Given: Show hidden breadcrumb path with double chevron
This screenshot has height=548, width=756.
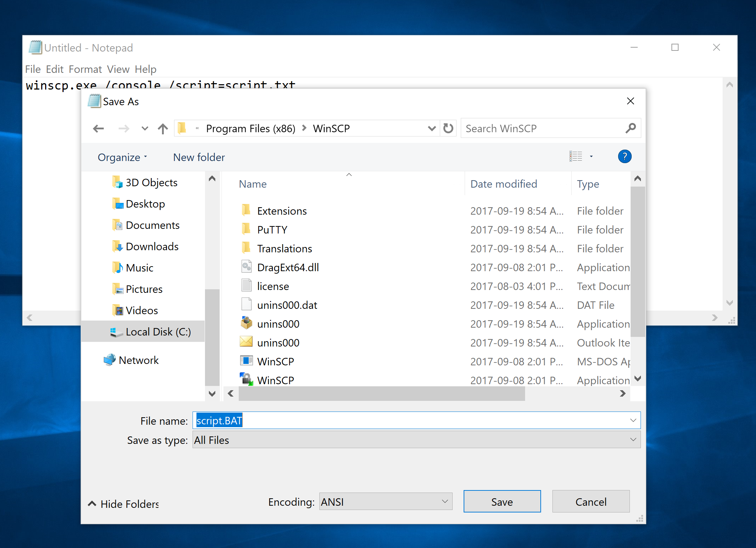Looking at the screenshot, I should click(x=197, y=128).
